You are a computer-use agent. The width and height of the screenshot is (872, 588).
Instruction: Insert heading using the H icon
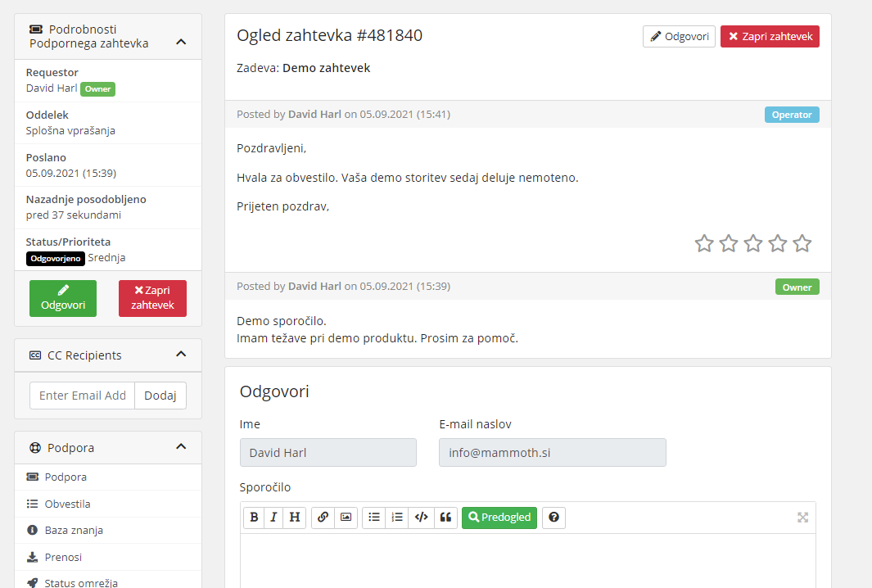pos(295,518)
